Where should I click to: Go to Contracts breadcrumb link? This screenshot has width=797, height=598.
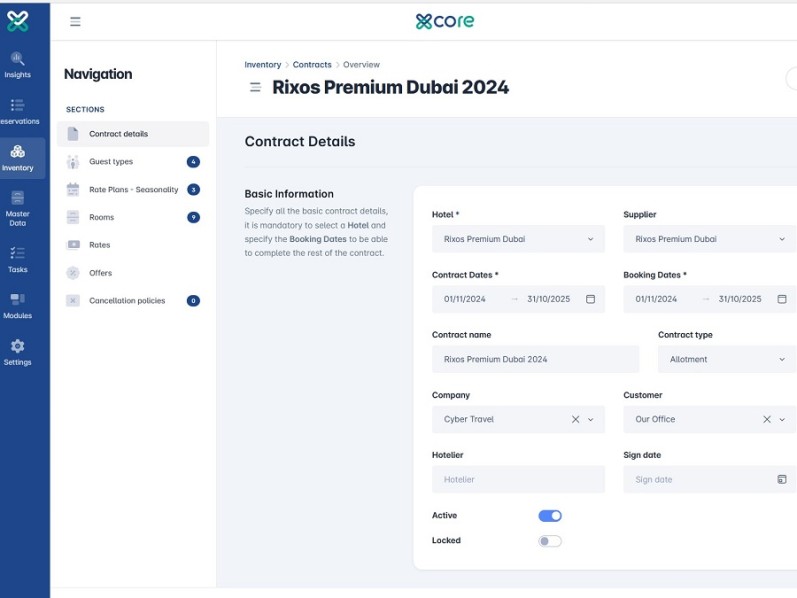tap(312, 65)
